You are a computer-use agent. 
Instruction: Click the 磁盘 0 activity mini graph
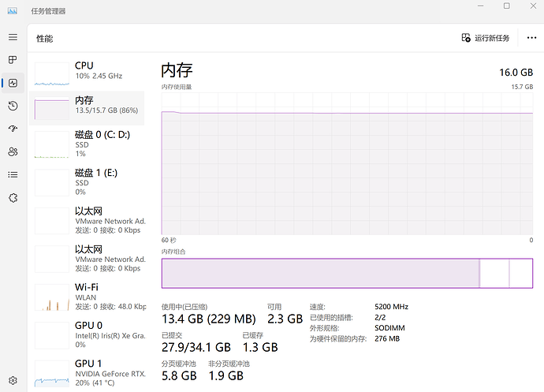52,144
